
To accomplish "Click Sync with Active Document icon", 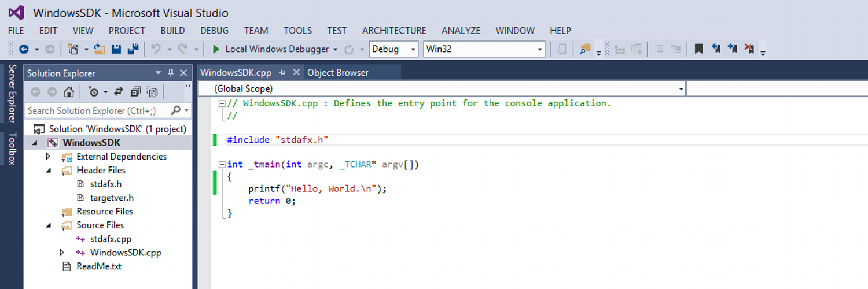I will coord(119,91).
